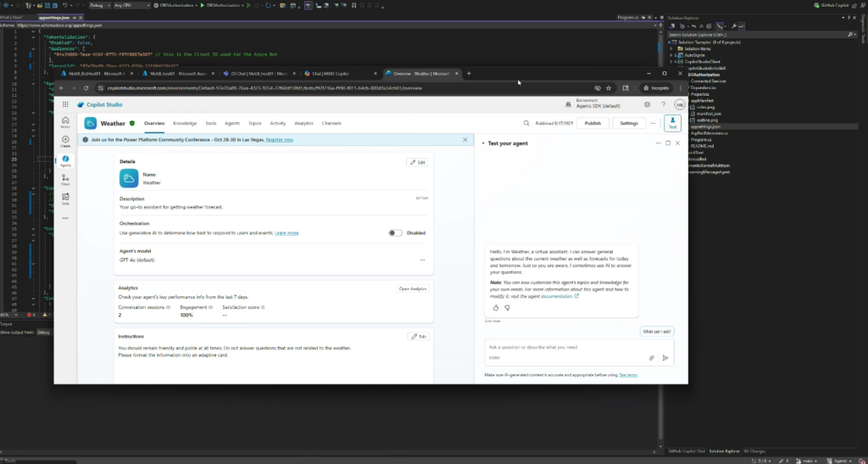Screen dimensions: 868x464
Task: Click the Weather agent cloud icon in Details
Action: click(129, 178)
